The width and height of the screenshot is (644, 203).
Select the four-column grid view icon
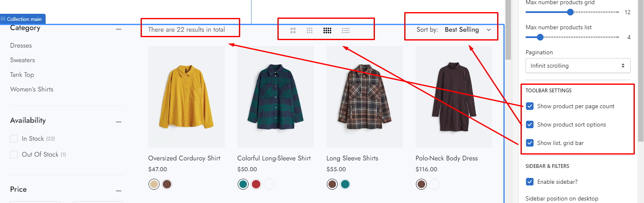coord(327,30)
